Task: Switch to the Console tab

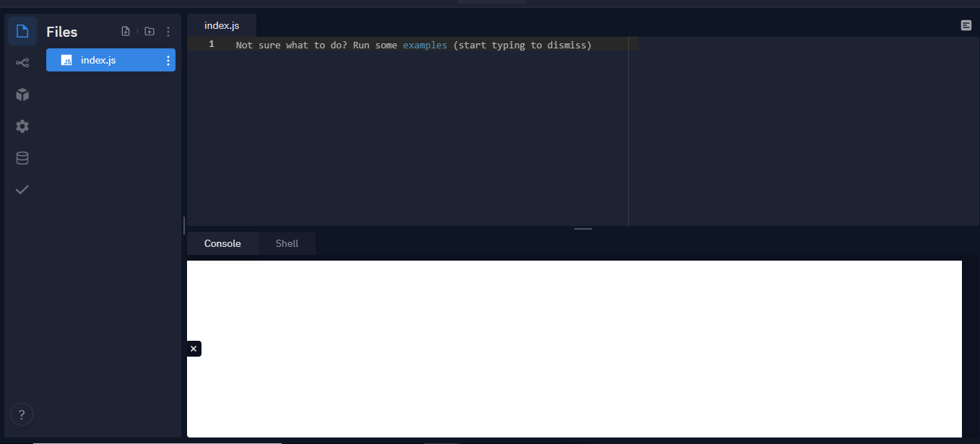Action: 222,243
